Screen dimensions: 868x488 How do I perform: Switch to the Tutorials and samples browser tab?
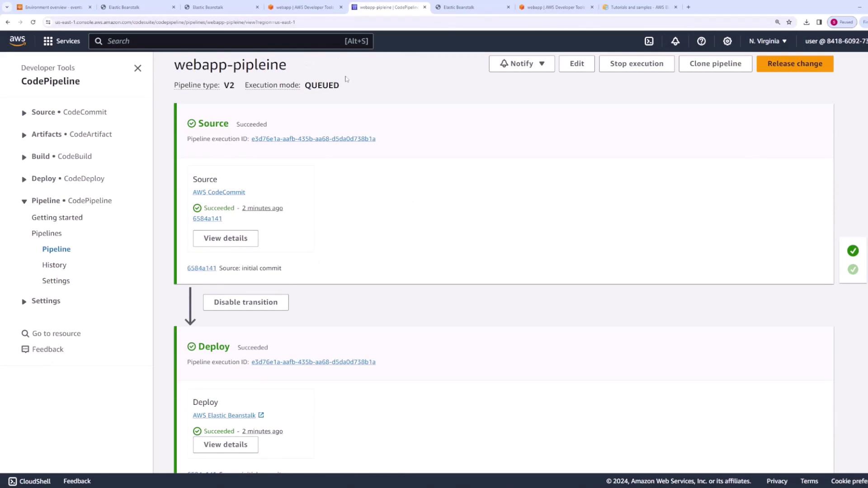pyautogui.click(x=638, y=7)
